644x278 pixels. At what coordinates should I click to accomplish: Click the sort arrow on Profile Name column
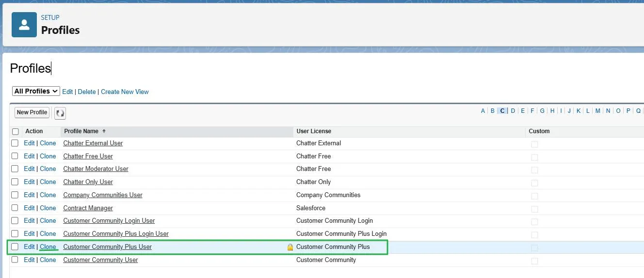pyautogui.click(x=104, y=131)
